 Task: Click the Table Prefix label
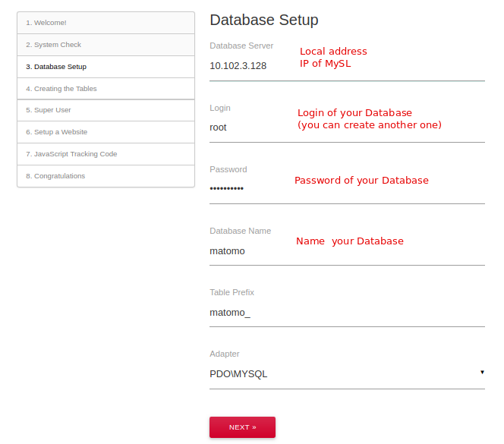(x=232, y=292)
